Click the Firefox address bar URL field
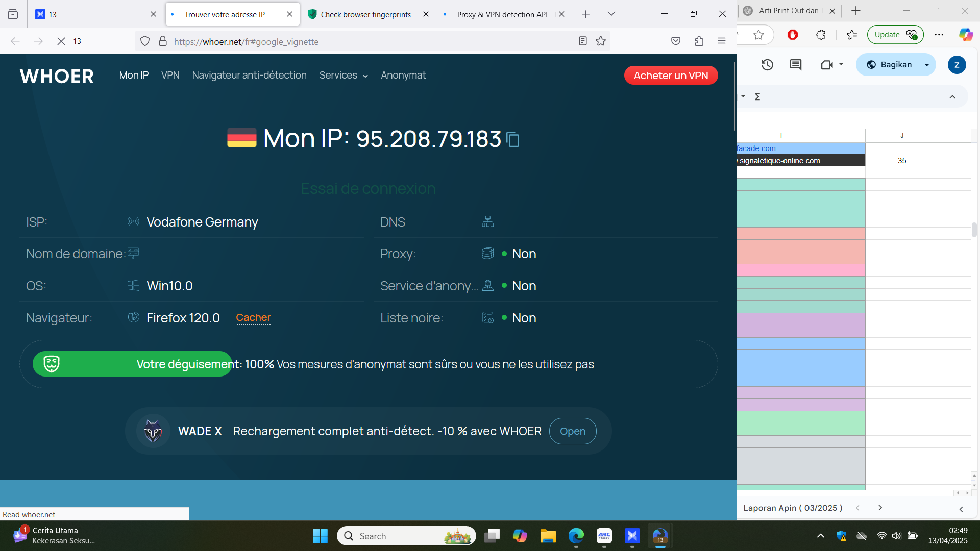The height and width of the screenshot is (551, 980). click(x=373, y=41)
